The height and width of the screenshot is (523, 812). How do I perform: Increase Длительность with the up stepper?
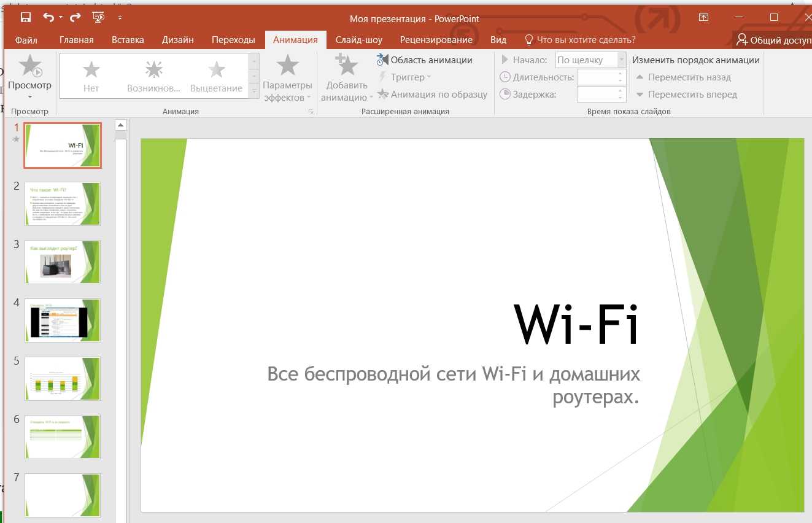pos(621,74)
